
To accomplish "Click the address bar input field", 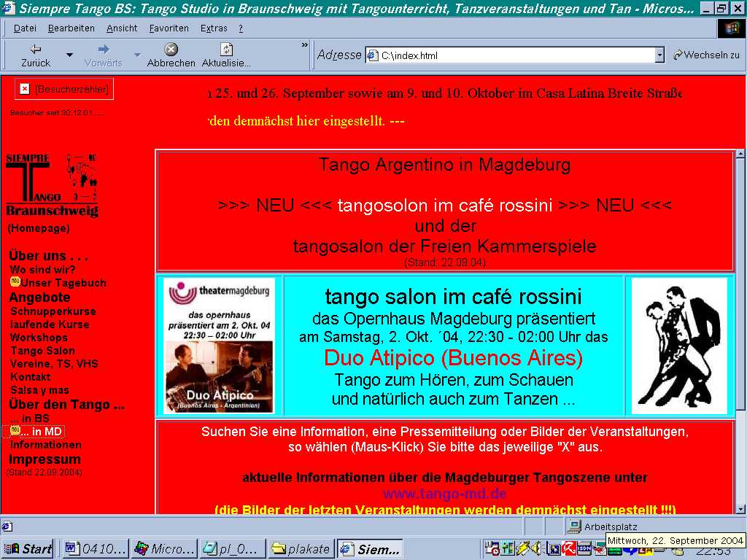I will pyautogui.click(x=514, y=55).
